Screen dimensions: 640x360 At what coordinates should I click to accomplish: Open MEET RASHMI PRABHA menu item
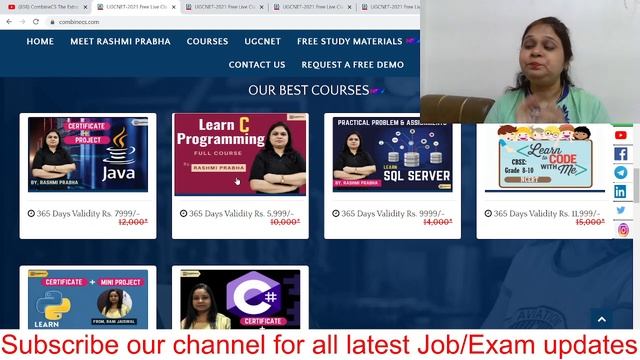(x=120, y=41)
